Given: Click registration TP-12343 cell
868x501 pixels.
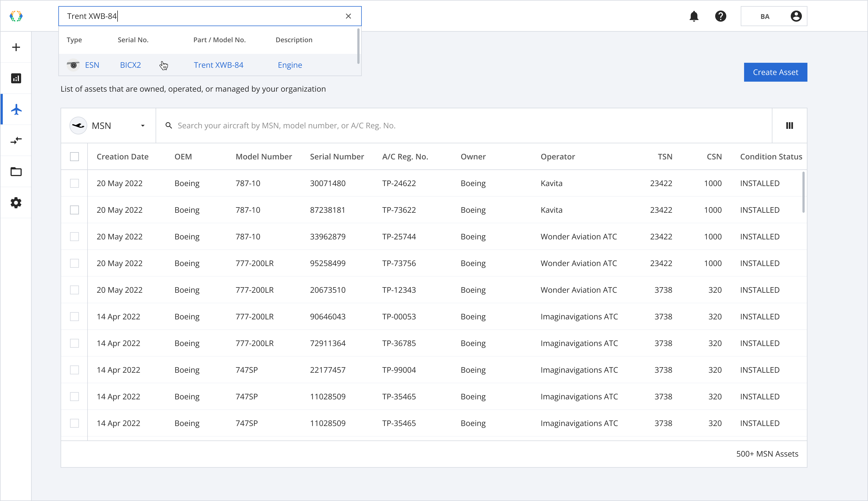Looking at the screenshot, I should point(399,290).
